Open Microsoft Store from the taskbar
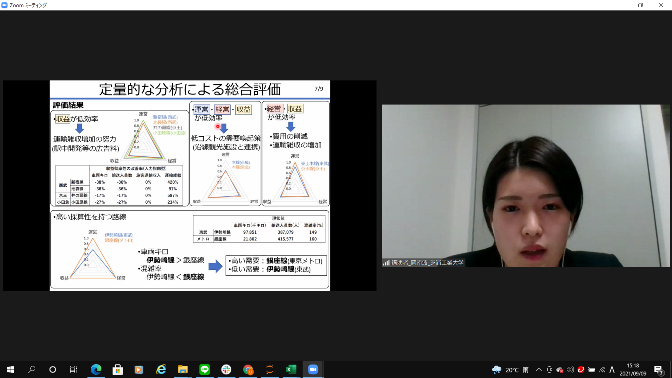672x378 pixels. click(118, 369)
